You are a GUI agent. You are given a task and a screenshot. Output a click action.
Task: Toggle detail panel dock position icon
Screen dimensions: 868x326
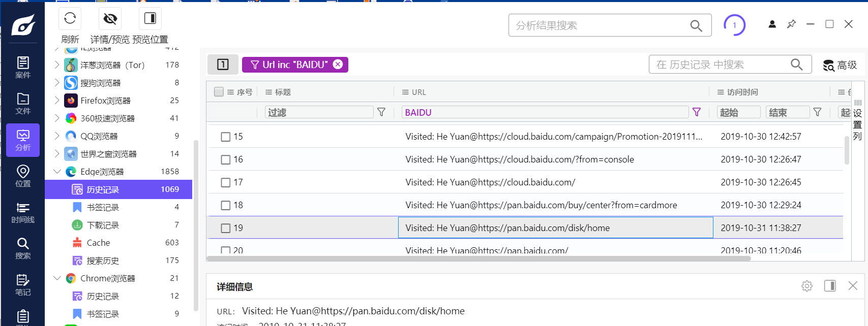pyautogui.click(x=830, y=286)
